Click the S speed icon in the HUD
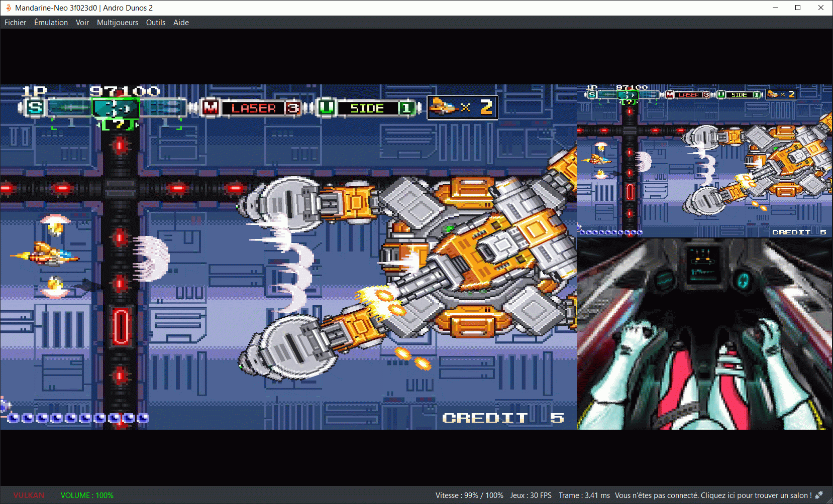This screenshot has width=833, height=504. tap(35, 107)
